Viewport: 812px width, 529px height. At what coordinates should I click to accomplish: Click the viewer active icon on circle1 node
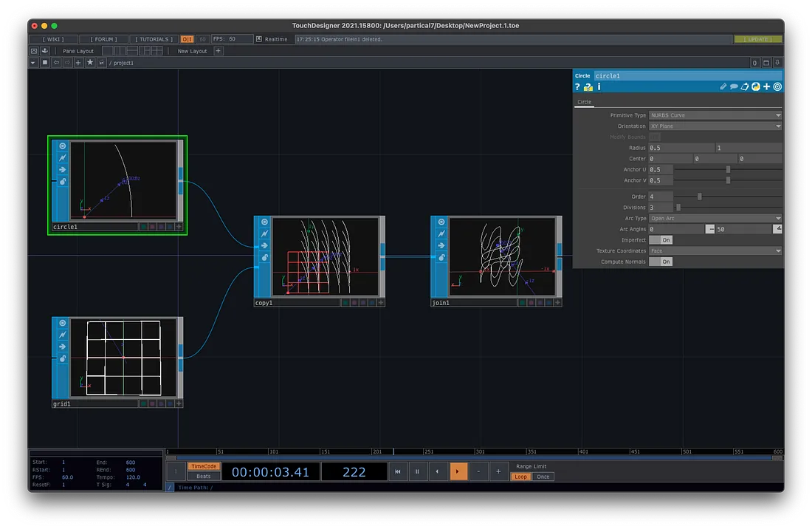coord(63,146)
